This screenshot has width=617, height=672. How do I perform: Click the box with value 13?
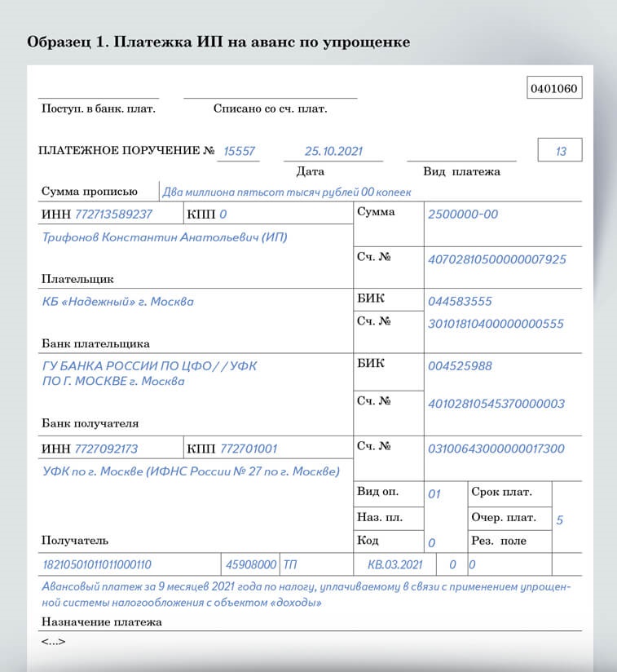pos(560,152)
